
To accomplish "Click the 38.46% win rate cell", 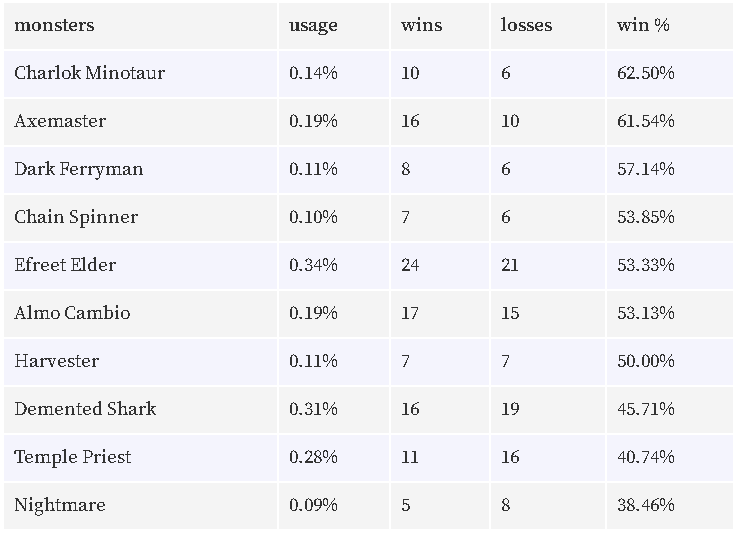I will click(x=645, y=505).
